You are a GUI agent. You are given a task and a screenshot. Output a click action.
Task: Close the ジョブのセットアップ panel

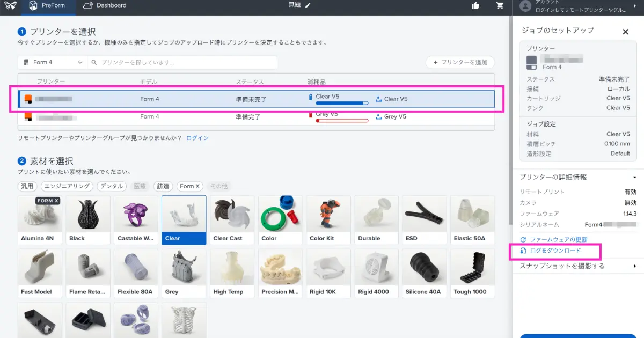(625, 32)
